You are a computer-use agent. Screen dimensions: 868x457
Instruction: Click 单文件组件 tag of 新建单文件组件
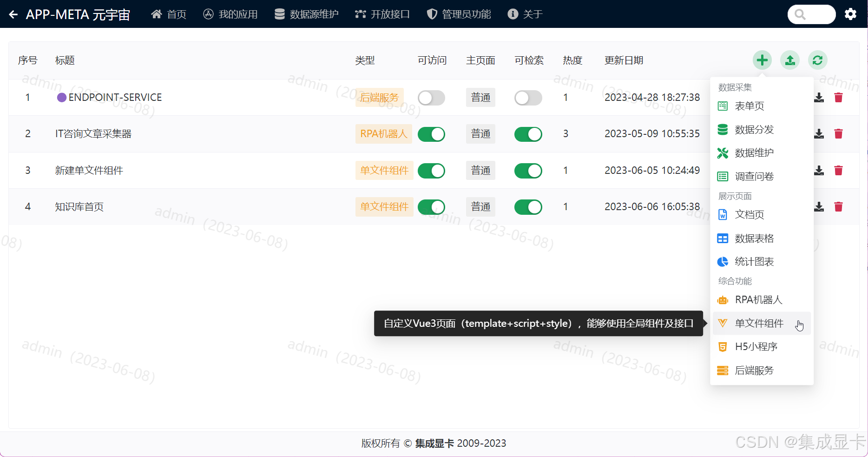(x=384, y=171)
